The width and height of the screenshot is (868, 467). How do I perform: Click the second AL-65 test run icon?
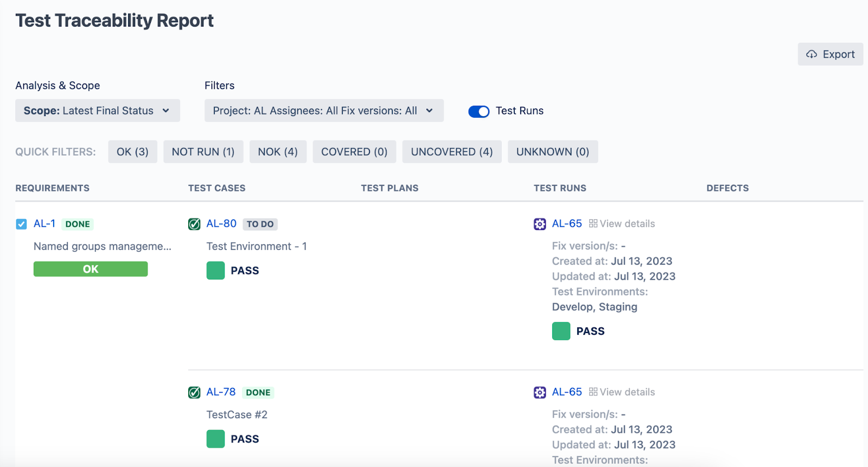[540, 392]
